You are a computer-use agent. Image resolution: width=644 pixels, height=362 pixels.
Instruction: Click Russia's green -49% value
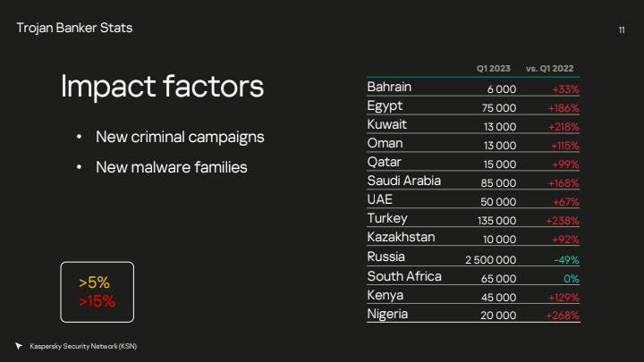(x=566, y=260)
